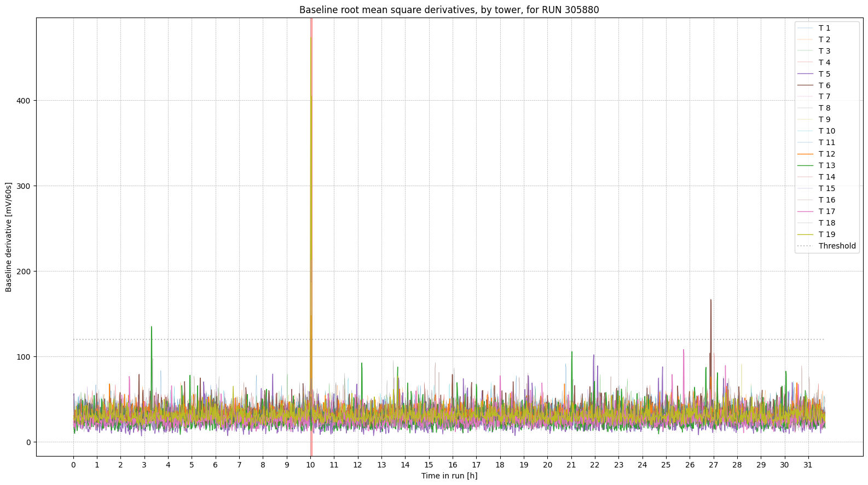Click the x-axis tick labeled 27
The image size is (868, 485).
click(713, 465)
